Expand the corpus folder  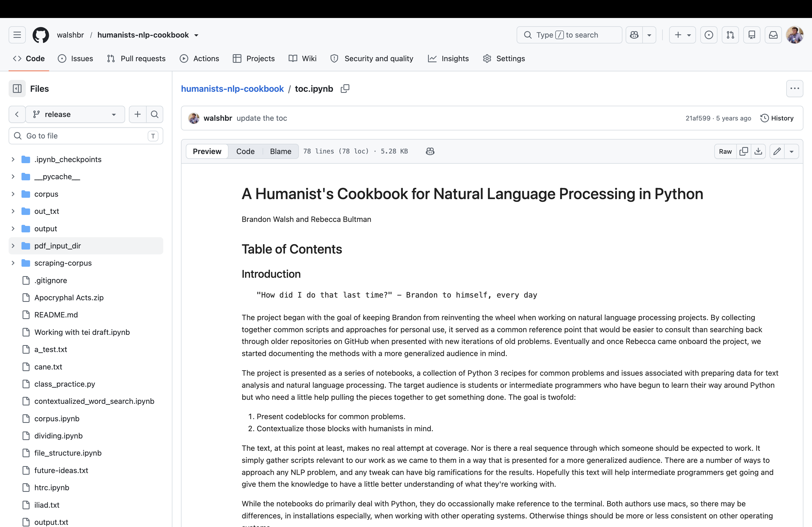pyautogui.click(x=13, y=194)
